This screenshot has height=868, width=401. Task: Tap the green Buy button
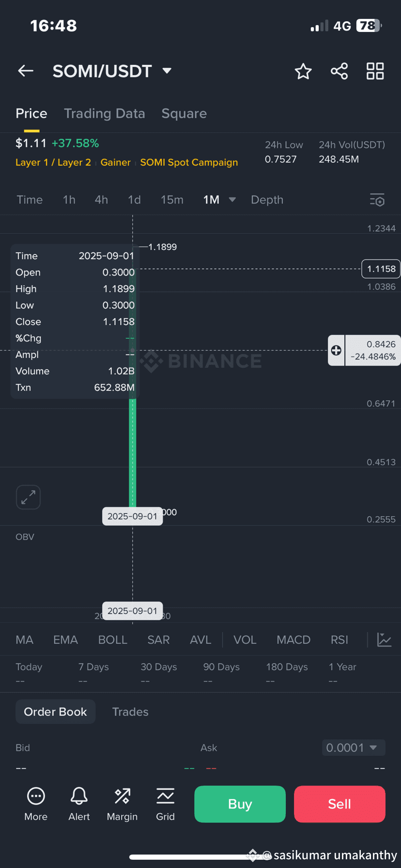coord(240,804)
